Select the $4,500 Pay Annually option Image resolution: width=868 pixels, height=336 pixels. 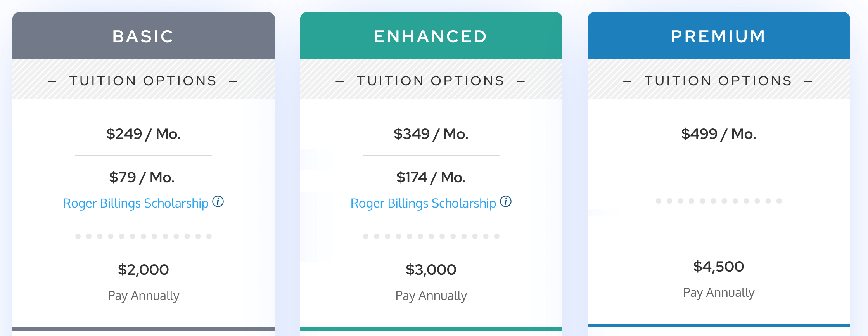[718, 266]
